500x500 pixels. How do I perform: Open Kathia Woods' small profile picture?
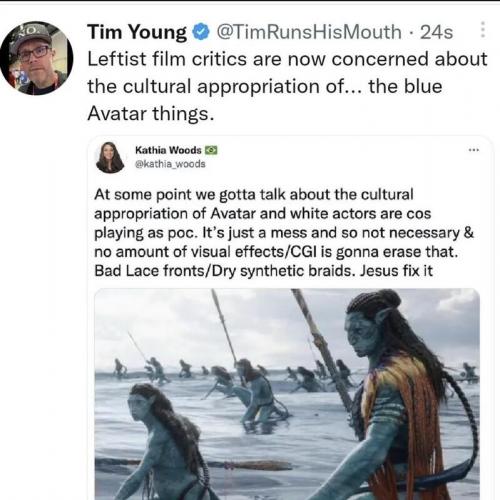click(110, 157)
